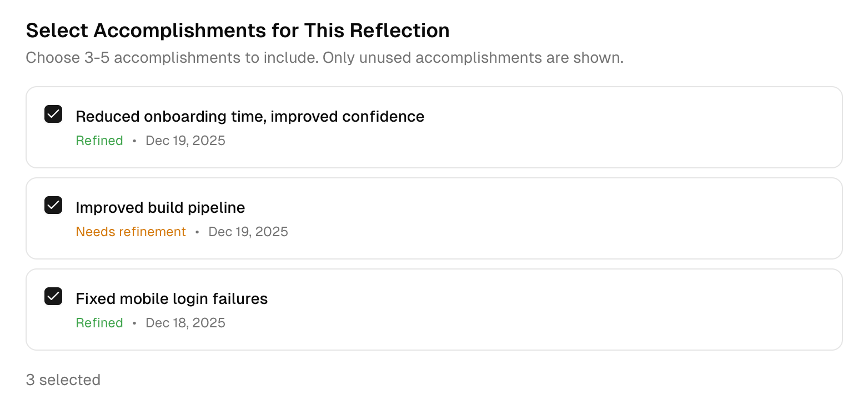Click the "Fixed mobile login failures" title

point(172,299)
